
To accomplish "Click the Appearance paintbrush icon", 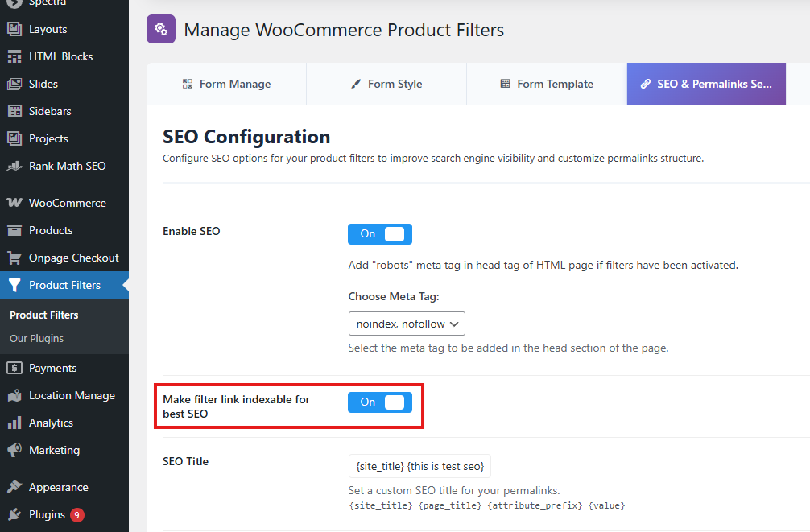I will point(14,487).
